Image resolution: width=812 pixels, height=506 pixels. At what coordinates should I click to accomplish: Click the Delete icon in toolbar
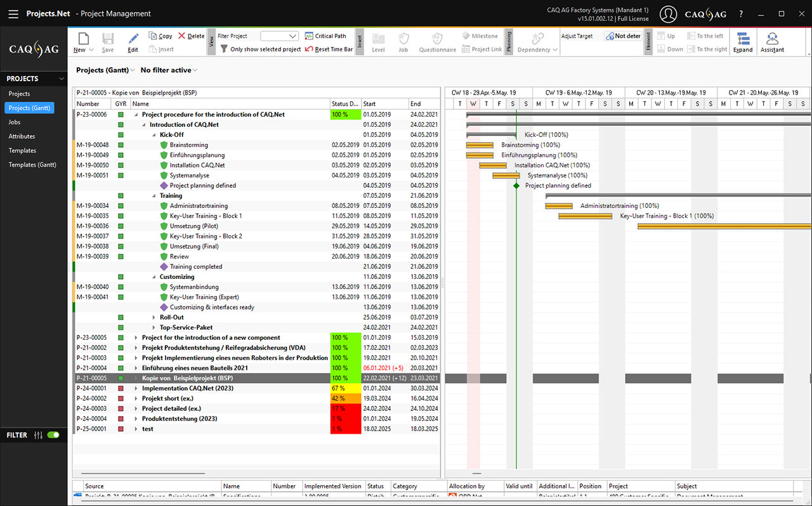[x=182, y=36]
